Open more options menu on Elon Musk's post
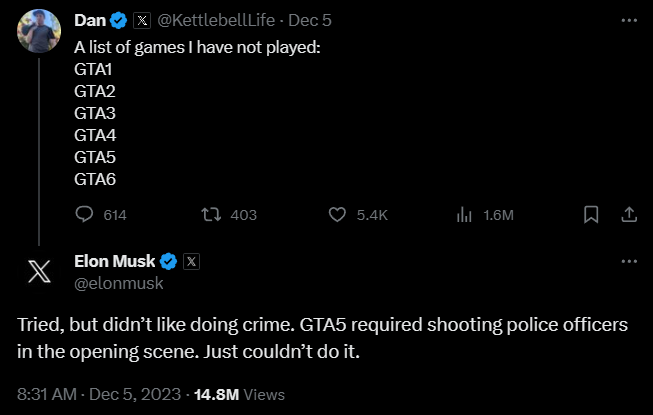 [x=629, y=262]
